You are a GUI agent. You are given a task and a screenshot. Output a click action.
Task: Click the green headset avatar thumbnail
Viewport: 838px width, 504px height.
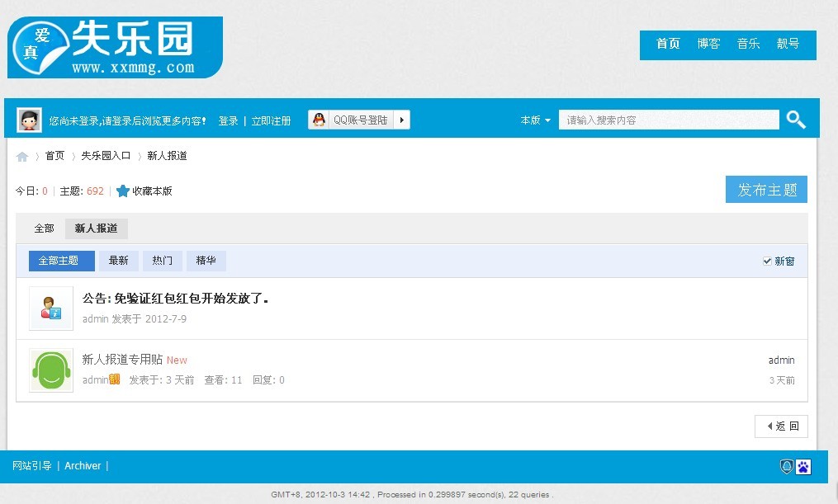(50, 370)
